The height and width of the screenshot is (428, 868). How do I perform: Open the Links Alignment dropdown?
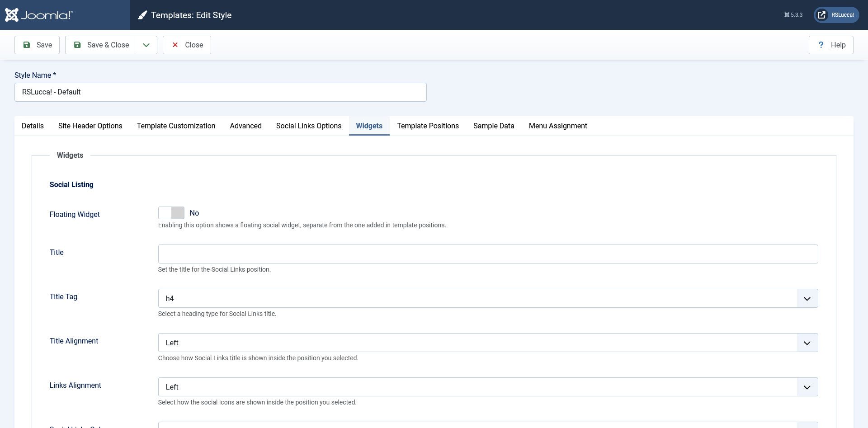[488, 387]
